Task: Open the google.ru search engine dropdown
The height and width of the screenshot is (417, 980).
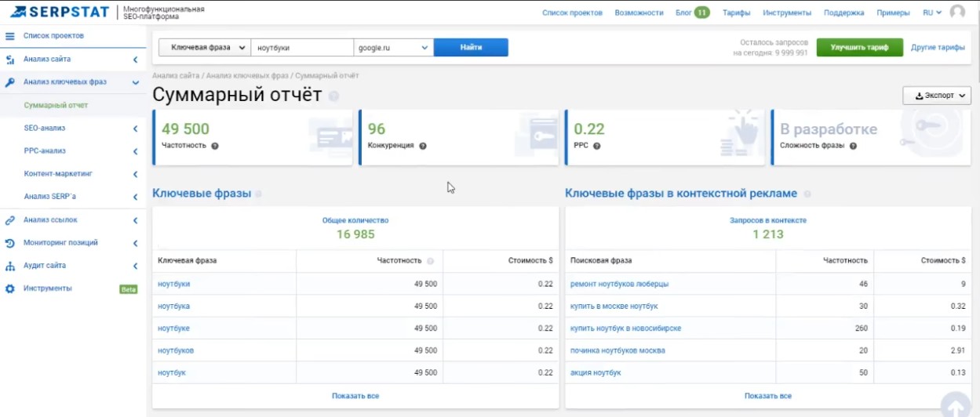Action: [393, 48]
